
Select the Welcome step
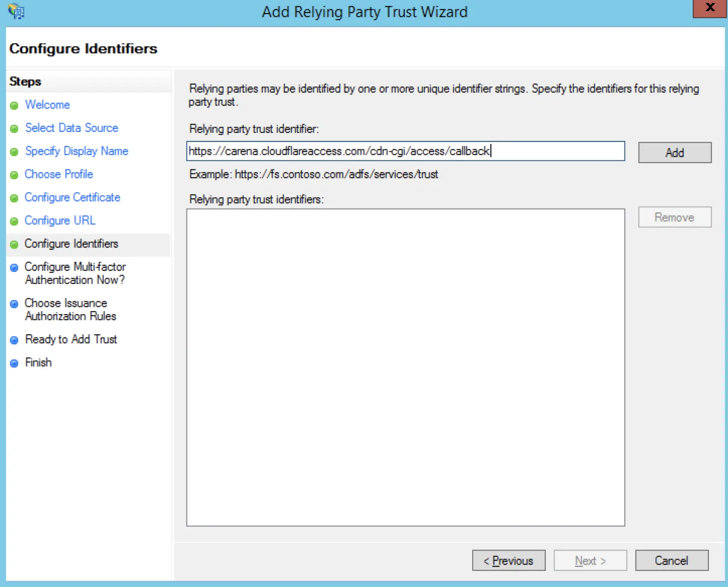click(47, 105)
